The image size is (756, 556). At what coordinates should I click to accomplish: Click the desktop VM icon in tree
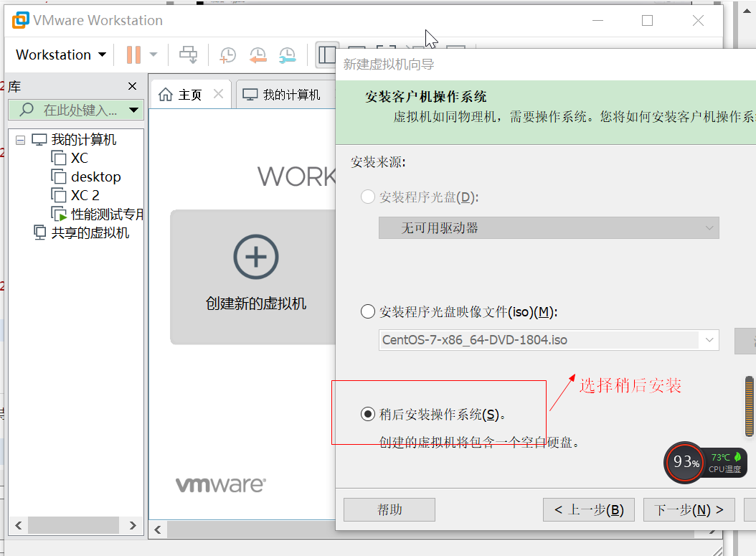[x=58, y=176]
